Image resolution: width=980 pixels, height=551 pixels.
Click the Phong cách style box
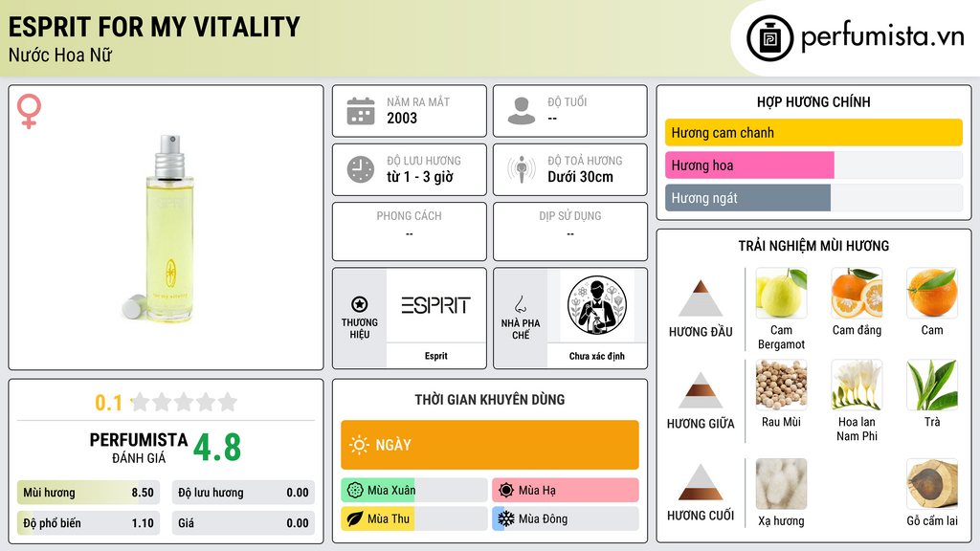[410, 231]
